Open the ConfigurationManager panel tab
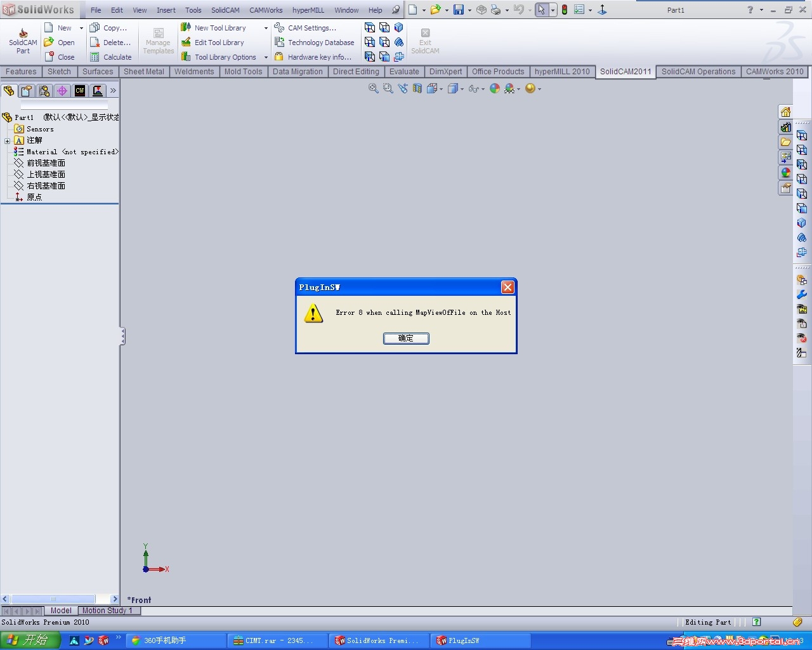The width and height of the screenshot is (812, 650). tap(44, 91)
